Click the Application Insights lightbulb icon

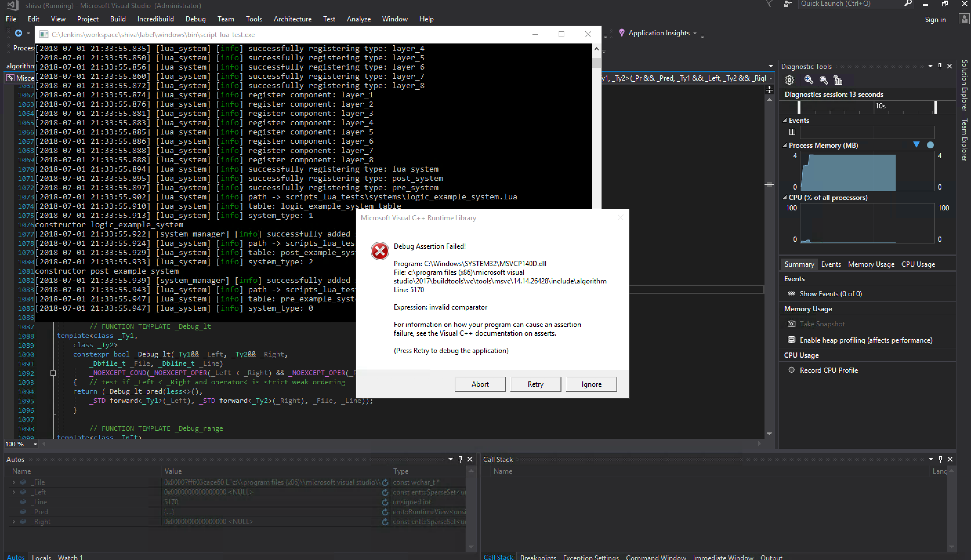[621, 33]
